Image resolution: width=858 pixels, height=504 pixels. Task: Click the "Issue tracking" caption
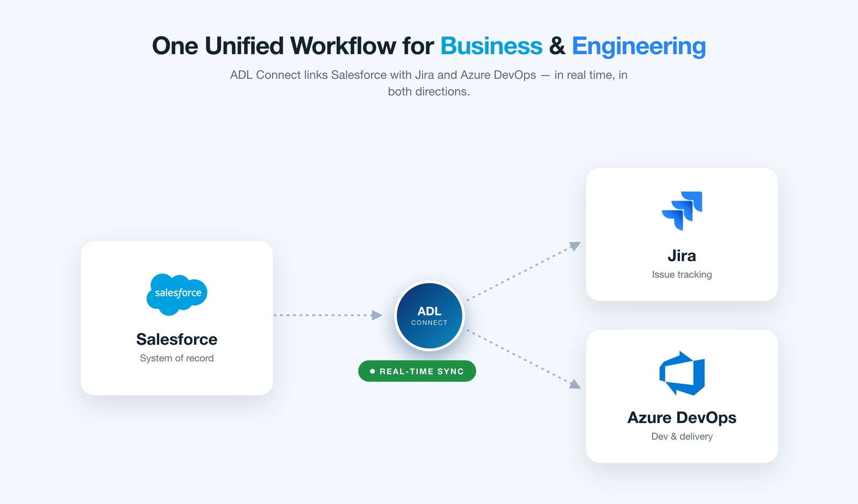[x=682, y=275]
